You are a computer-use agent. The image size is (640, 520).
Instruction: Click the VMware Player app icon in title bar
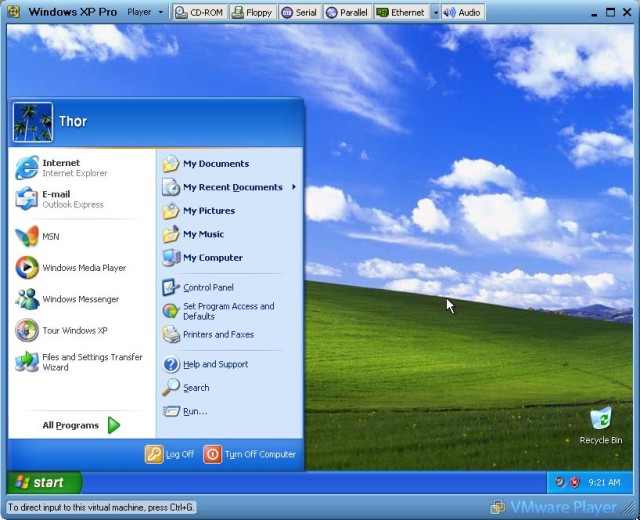14,12
